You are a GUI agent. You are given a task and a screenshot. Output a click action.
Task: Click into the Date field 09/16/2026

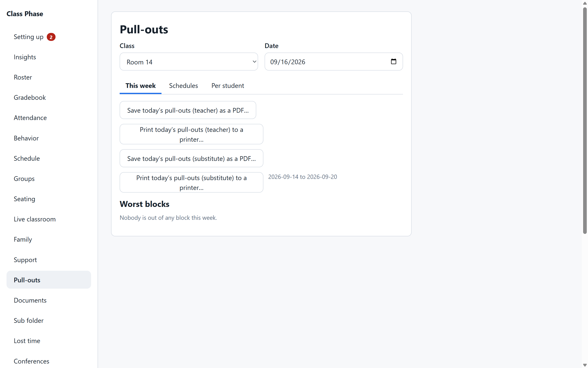(x=333, y=62)
